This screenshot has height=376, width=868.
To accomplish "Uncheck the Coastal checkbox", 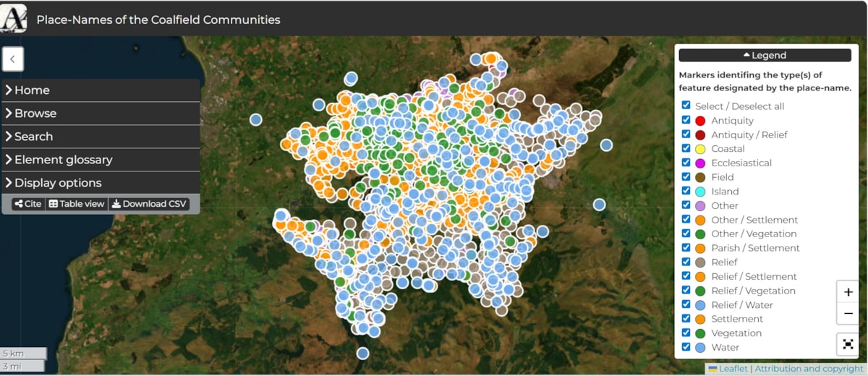I will 686,148.
